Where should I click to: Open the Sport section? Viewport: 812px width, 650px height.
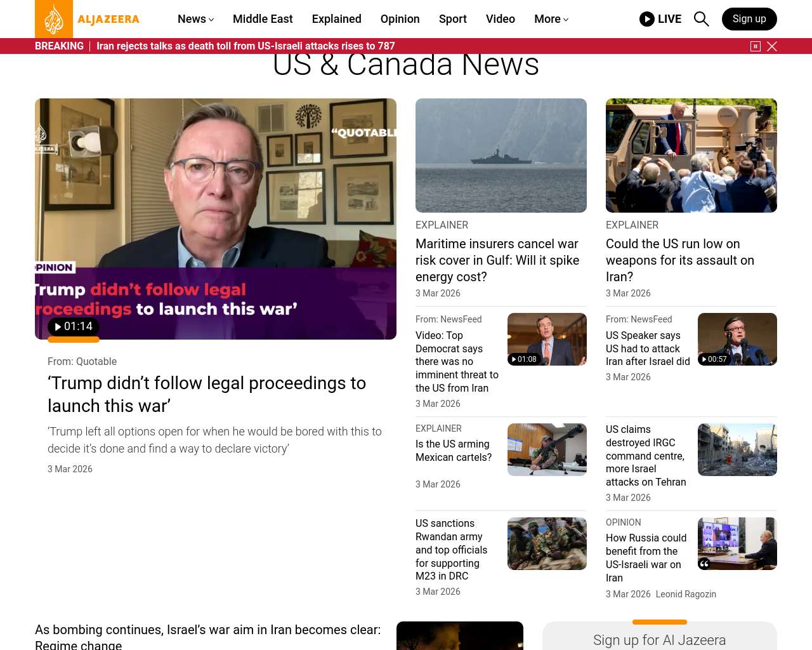pyautogui.click(x=452, y=19)
